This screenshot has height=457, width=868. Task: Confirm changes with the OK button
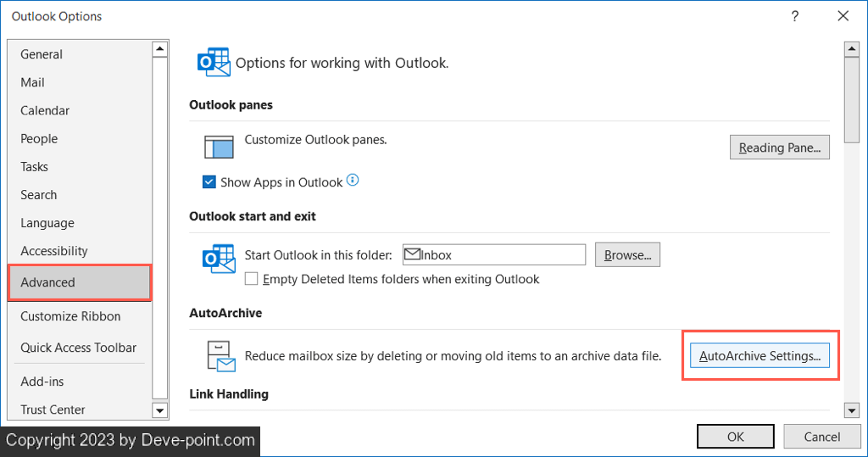pyautogui.click(x=735, y=437)
